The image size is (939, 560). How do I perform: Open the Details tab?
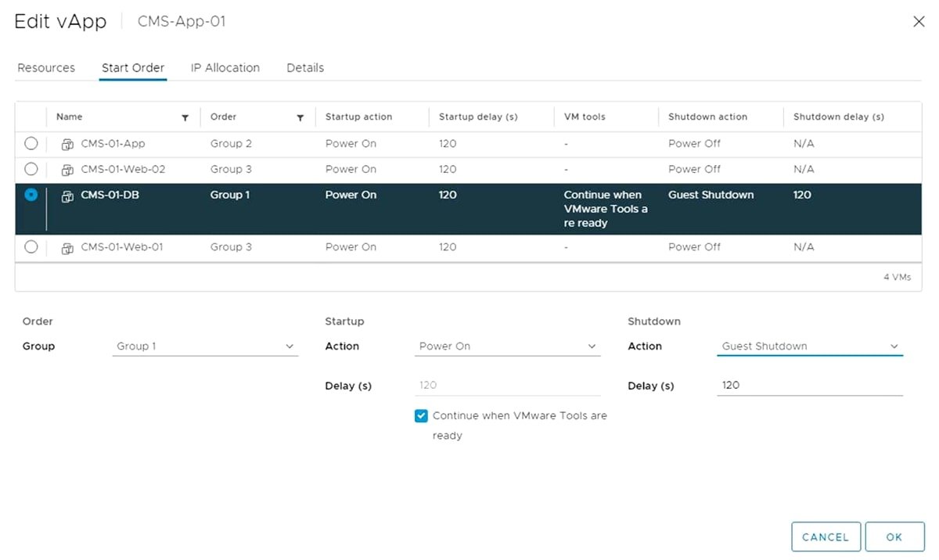pos(304,68)
